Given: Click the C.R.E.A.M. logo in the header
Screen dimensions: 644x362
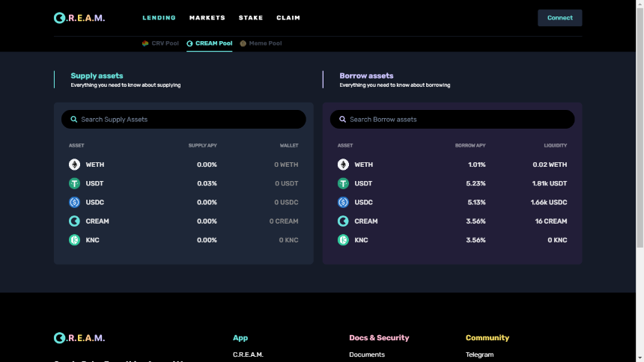Looking at the screenshot, I should (x=79, y=18).
